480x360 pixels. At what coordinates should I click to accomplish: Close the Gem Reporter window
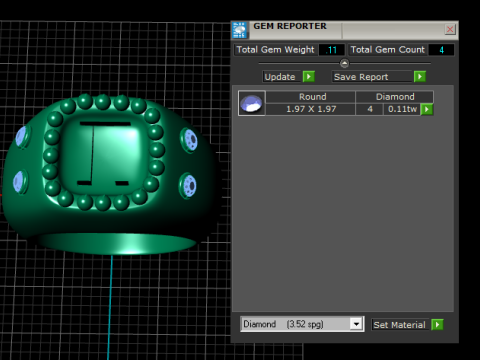tap(450, 29)
